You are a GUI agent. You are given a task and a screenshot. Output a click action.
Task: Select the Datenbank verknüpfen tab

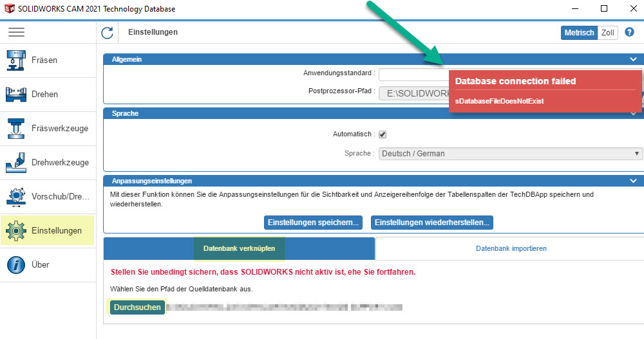(239, 248)
